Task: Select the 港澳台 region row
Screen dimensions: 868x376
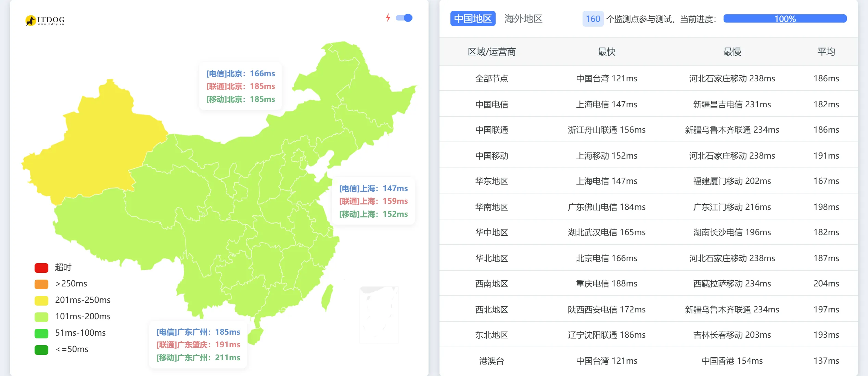Action: [x=649, y=361]
